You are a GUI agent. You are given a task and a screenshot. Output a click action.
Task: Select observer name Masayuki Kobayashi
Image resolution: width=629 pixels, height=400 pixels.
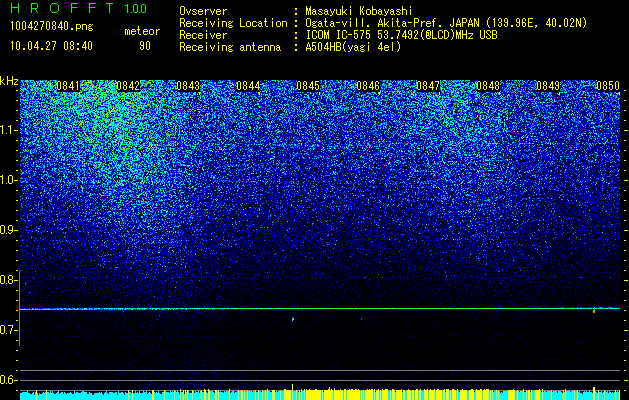coord(359,12)
